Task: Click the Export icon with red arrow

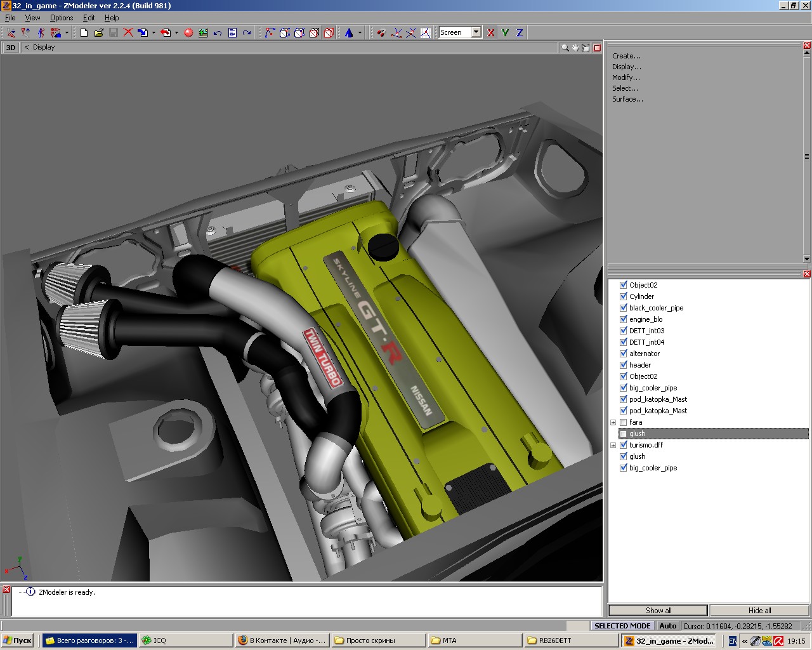Action: tap(166, 32)
